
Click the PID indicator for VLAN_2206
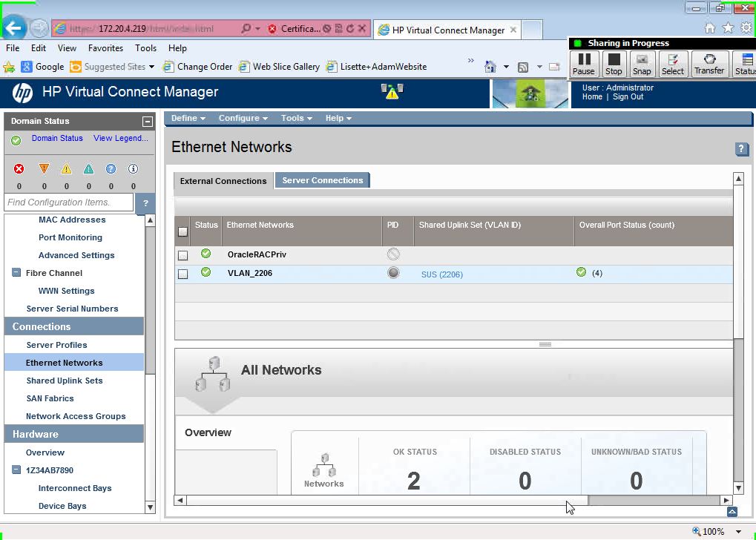point(393,273)
